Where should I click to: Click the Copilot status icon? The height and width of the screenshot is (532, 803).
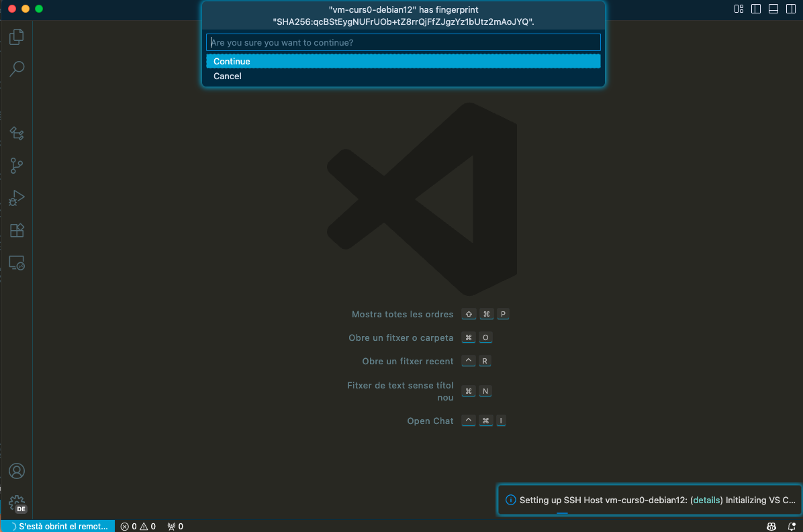tap(771, 527)
